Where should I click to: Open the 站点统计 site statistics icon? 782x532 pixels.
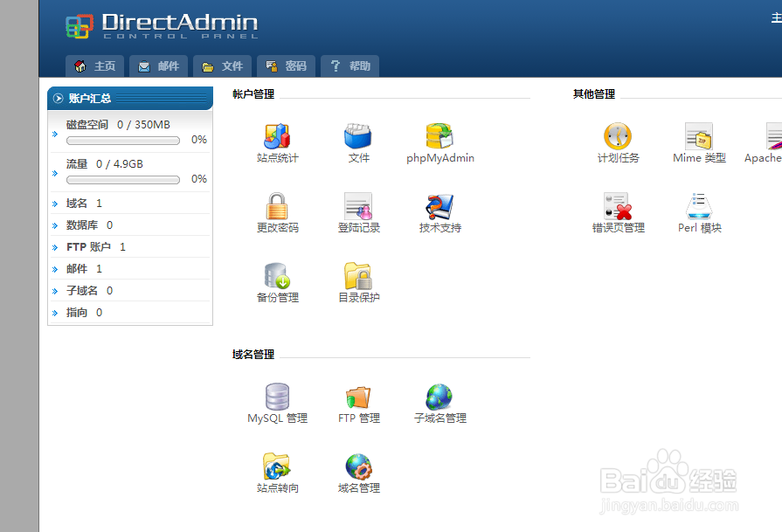(x=277, y=136)
